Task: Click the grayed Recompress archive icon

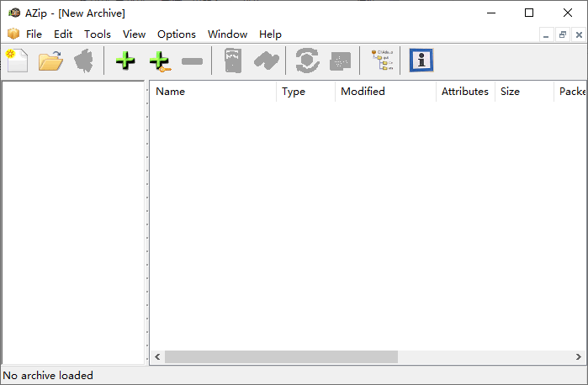Action: coord(340,61)
